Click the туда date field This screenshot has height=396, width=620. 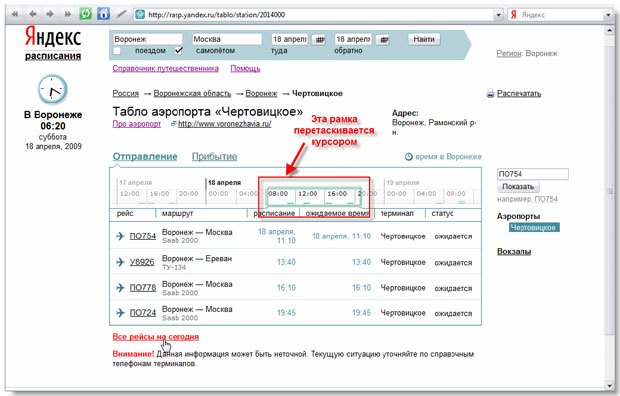pos(290,39)
